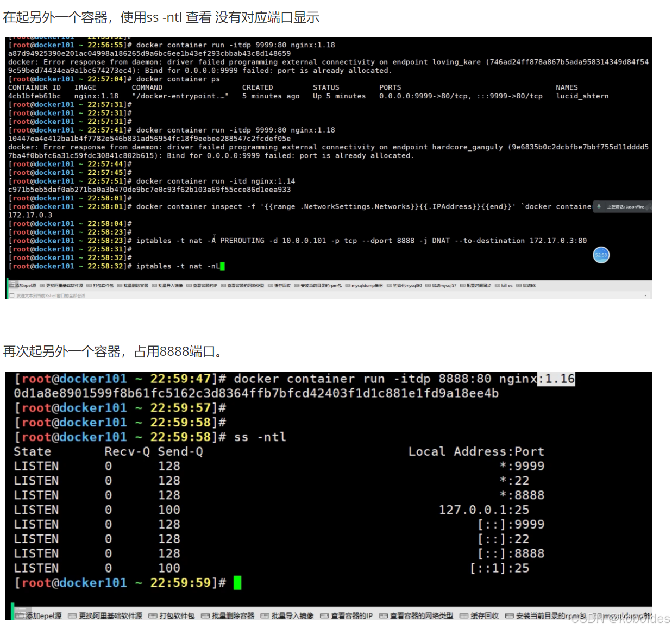Click the 正在讲话: JasonYin speaker label

(x=625, y=207)
